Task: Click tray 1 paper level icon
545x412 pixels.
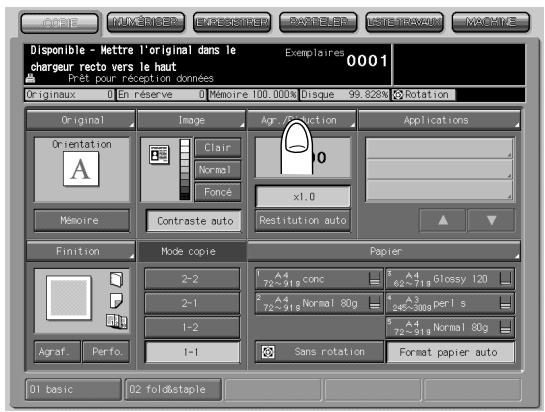Action: [374, 279]
